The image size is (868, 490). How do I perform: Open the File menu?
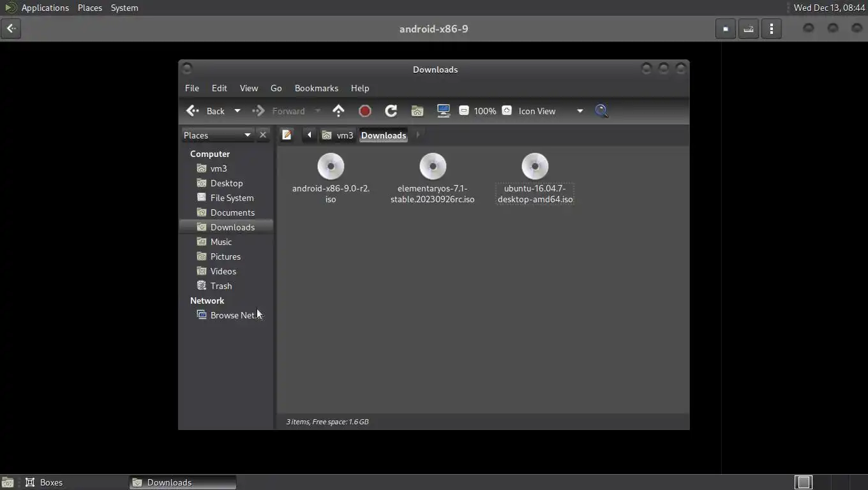(192, 88)
